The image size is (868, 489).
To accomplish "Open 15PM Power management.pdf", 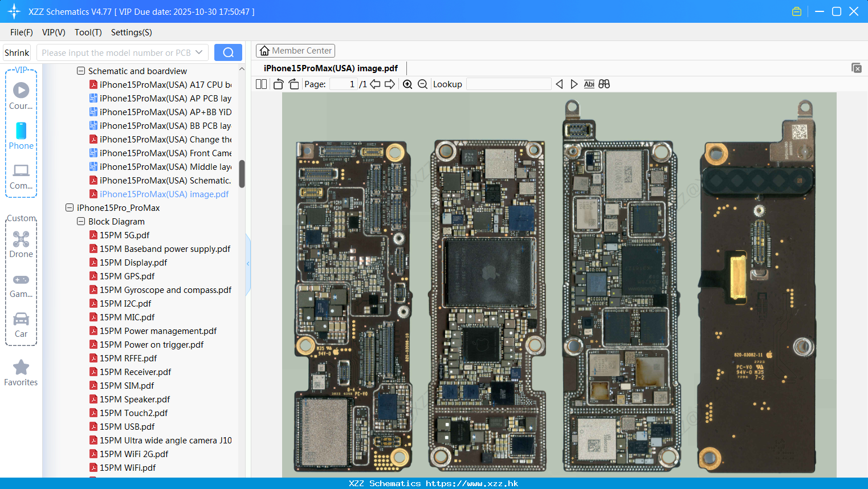I will point(153,331).
